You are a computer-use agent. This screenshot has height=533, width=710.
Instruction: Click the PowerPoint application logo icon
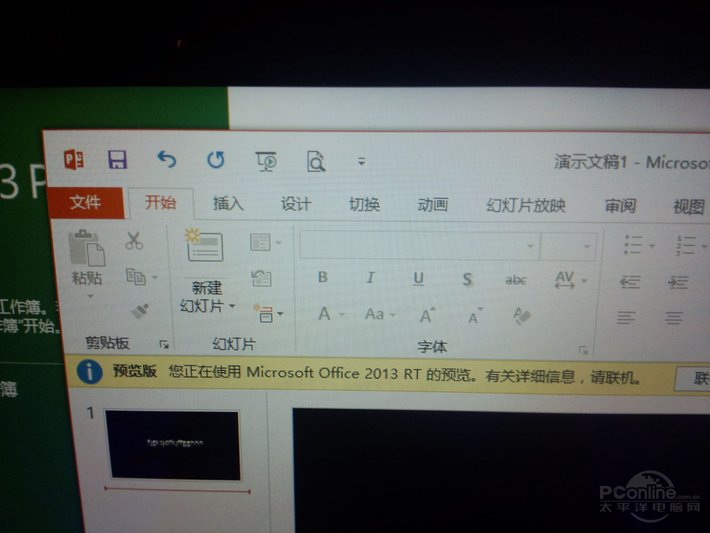coord(74,159)
